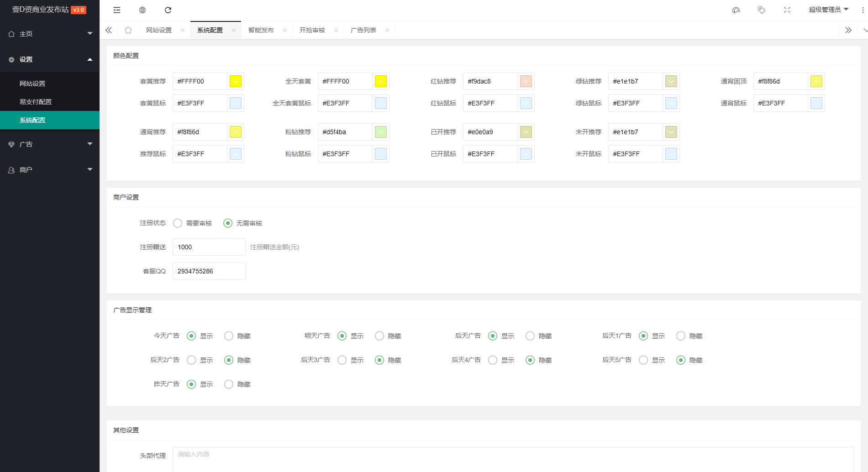The image size is (868, 472).
Task: Close the 广告列表 tab
Action: click(387, 30)
